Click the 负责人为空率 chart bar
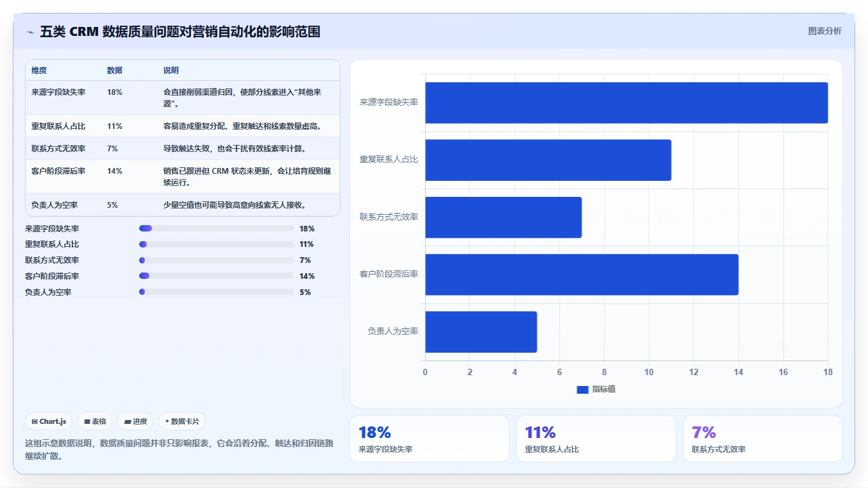This screenshot has width=868, height=488. coord(481,332)
